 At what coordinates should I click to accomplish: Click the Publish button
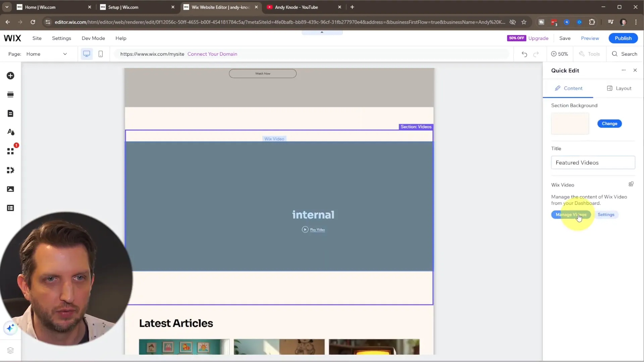click(623, 38)
